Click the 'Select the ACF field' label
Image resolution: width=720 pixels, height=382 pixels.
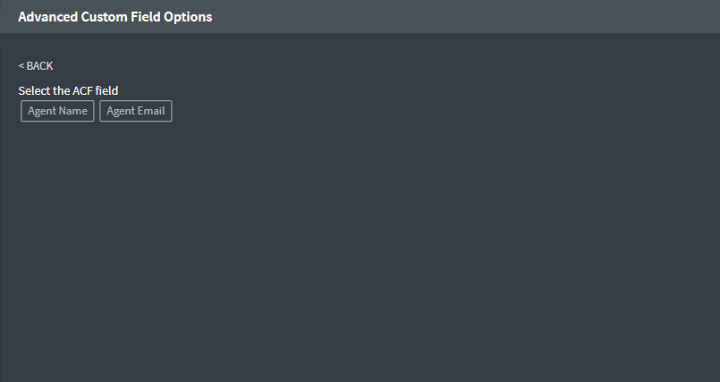68,90
